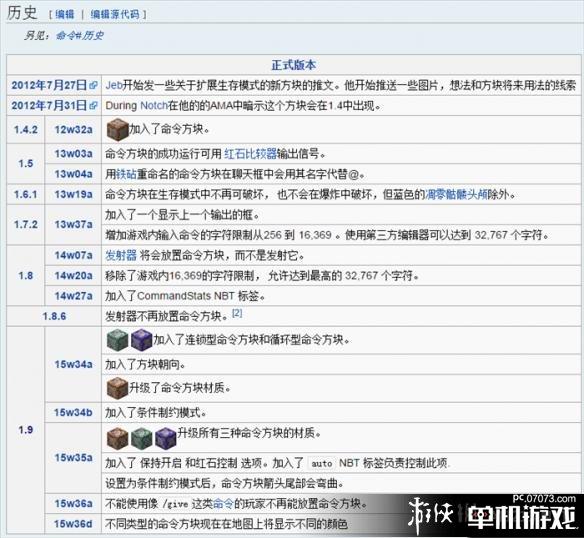Screen dimensions: 584x538
Task: Open snapshot link 13w37a
Action: (x=73, y=225)
